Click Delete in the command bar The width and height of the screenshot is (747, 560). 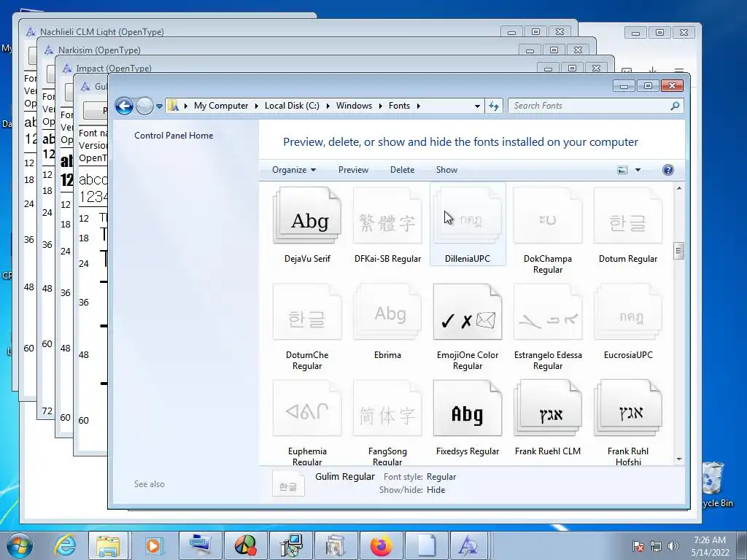(402, 170)
